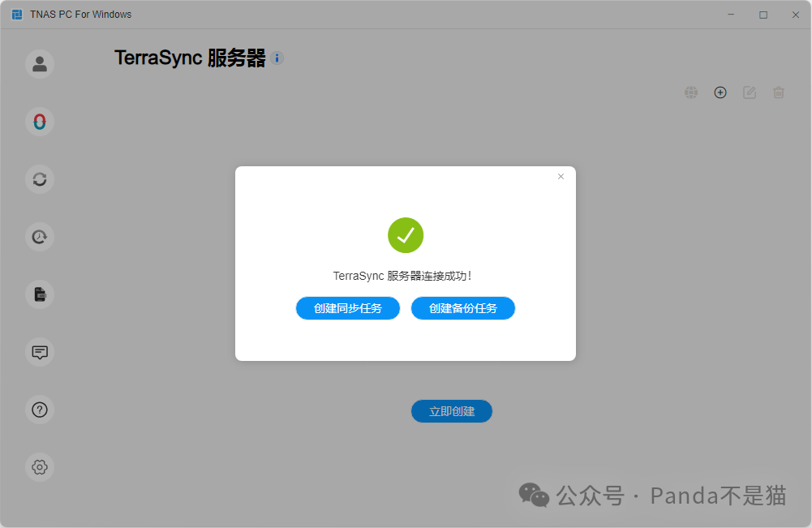Screen dimensions: 812x528
Task: Open the help question mark icon
Action: pyautogui.click(x=40, y=410)
